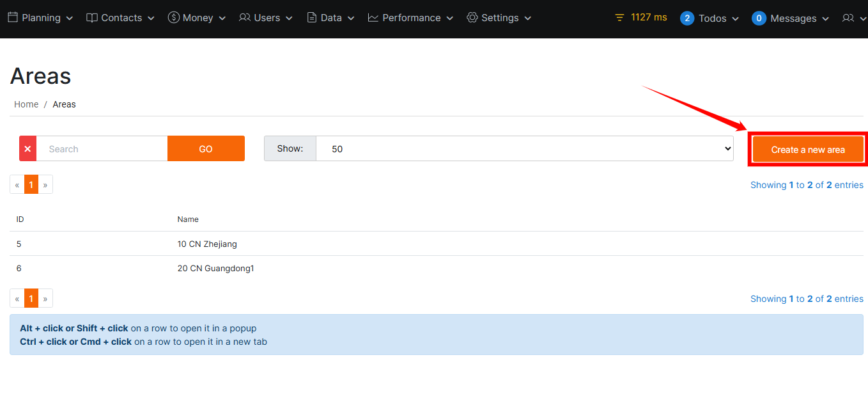Expand the Todos dropdown menu
The image size is (868, 403).
coord(710,19)
